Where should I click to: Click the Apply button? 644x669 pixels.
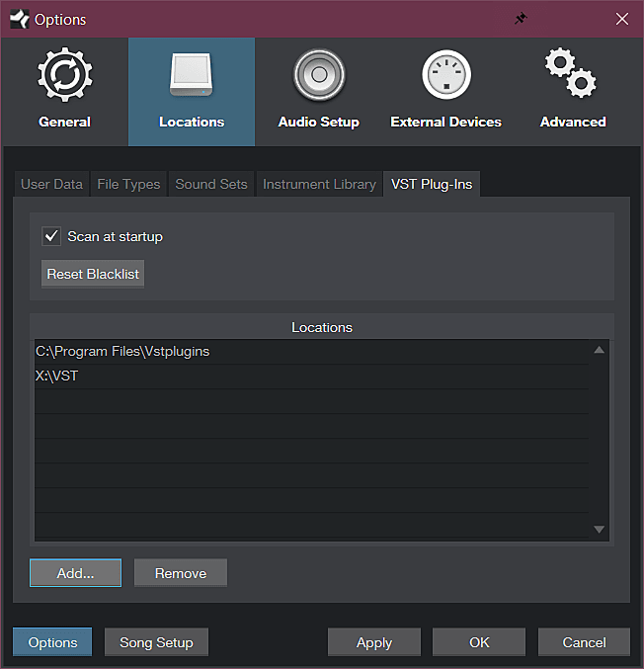tap(374, 642)
